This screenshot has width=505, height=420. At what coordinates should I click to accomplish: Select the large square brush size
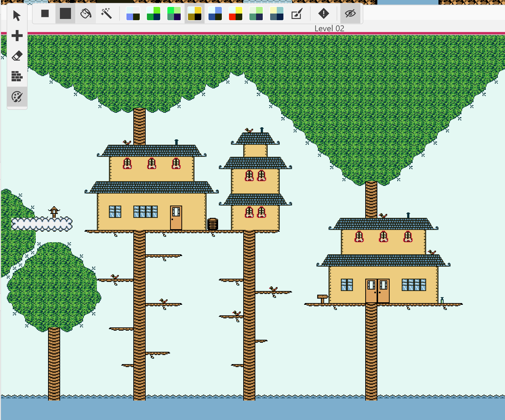pyautogui.click(x=65, y=14)
